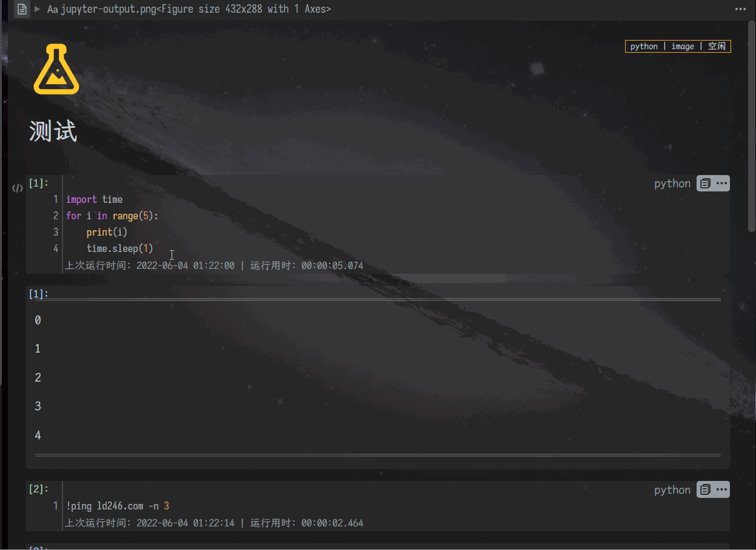Screen dimensions: 756x550
Task: Change the python language label of cell [1]
Action: tap(672, 184)
